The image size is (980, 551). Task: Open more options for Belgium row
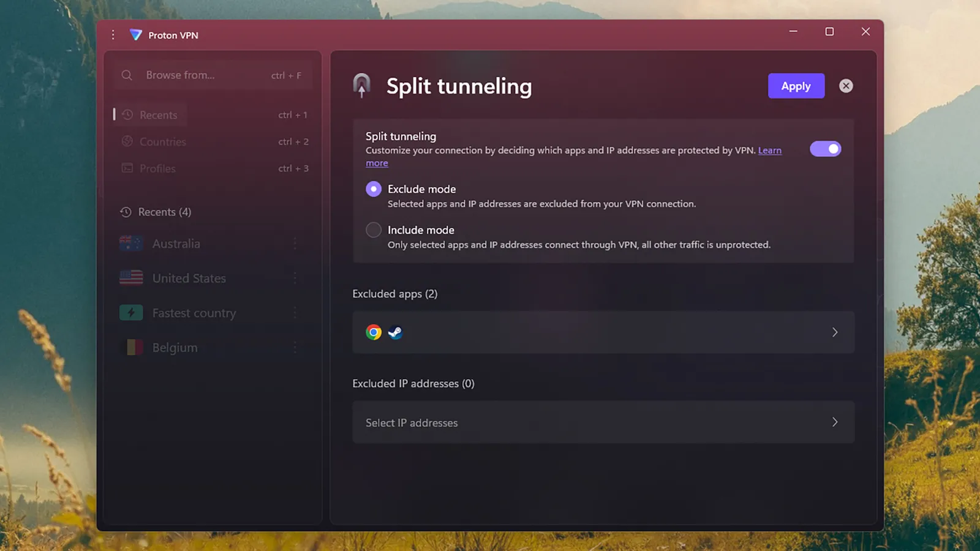click(x=295, y=347)
